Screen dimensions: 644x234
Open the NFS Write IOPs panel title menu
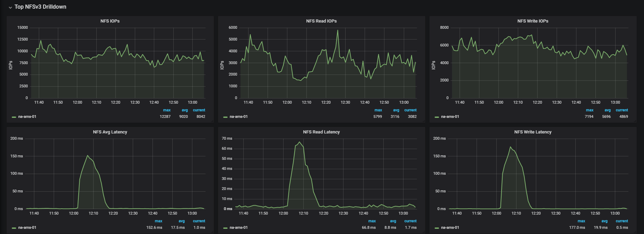(533, 21)
